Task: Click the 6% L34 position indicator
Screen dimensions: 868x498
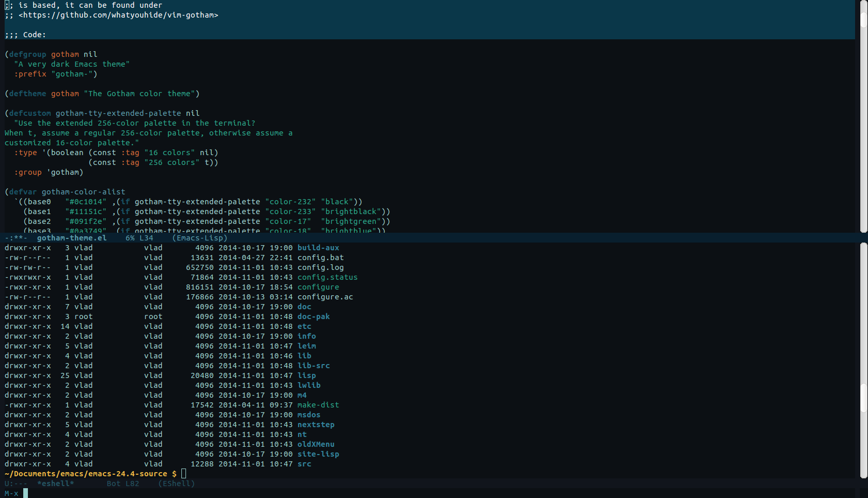Action: (x=139, y=238)
